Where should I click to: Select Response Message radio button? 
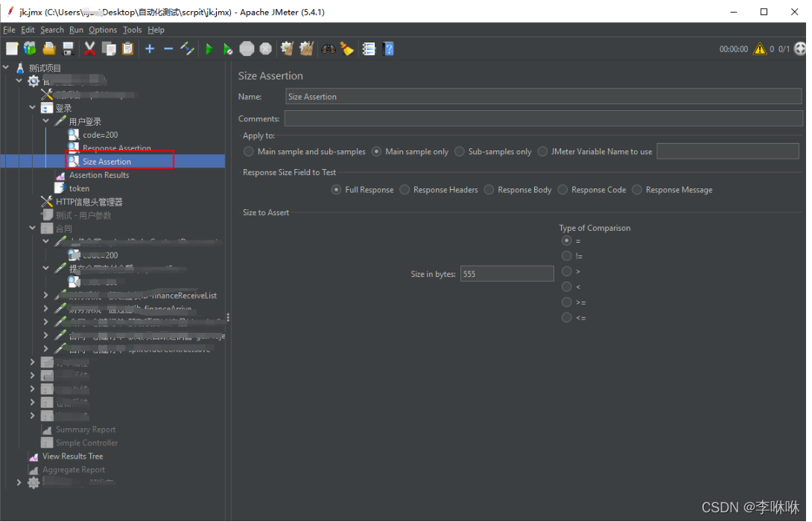point(672,190)
